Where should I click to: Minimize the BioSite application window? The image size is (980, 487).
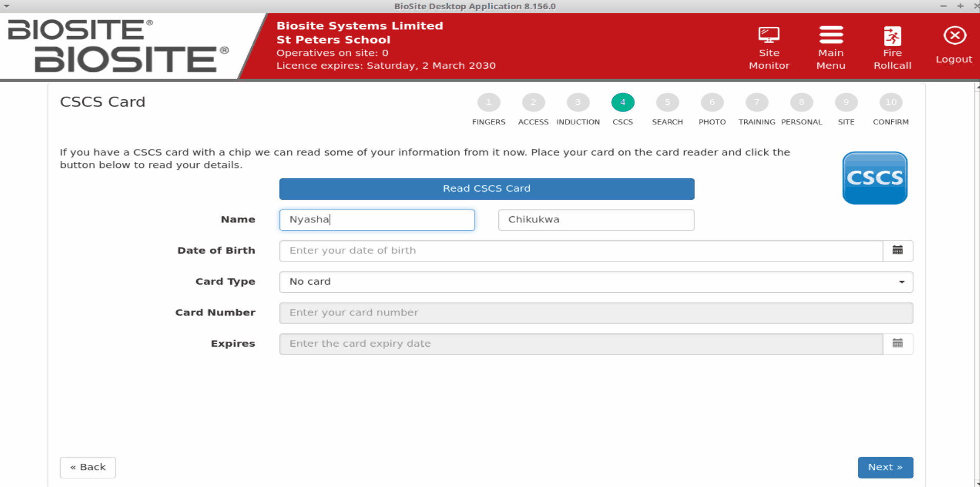tap(944, 6)
